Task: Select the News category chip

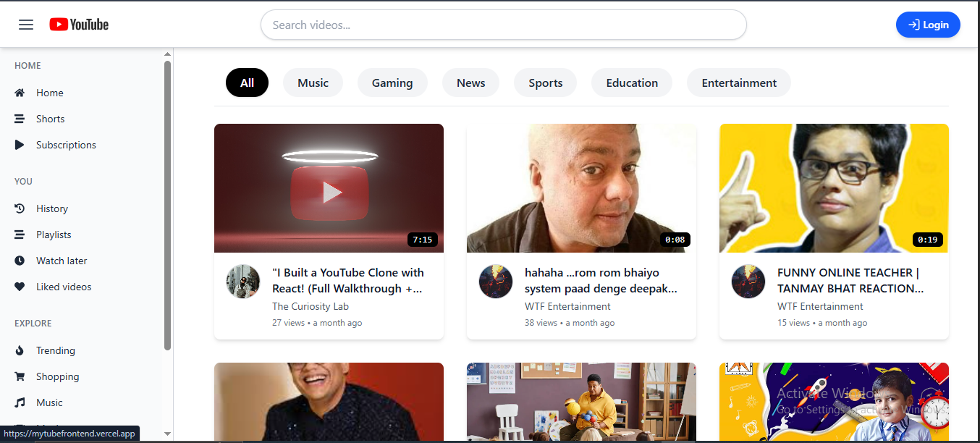Action: 470,83
